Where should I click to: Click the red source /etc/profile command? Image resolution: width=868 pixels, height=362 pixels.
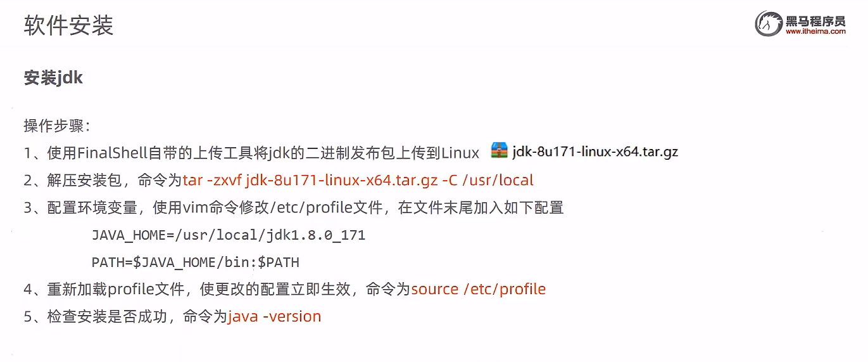click(479, 289)
